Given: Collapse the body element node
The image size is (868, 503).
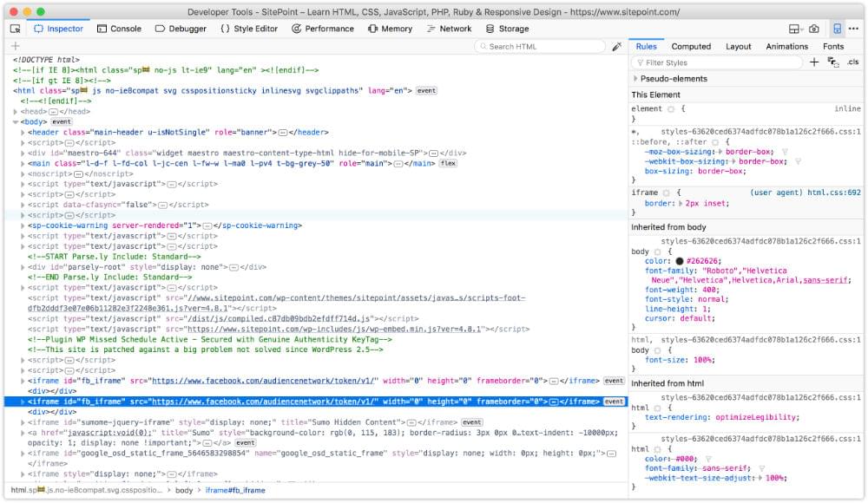Looking at the screenshot, I should tap(16, 122).
